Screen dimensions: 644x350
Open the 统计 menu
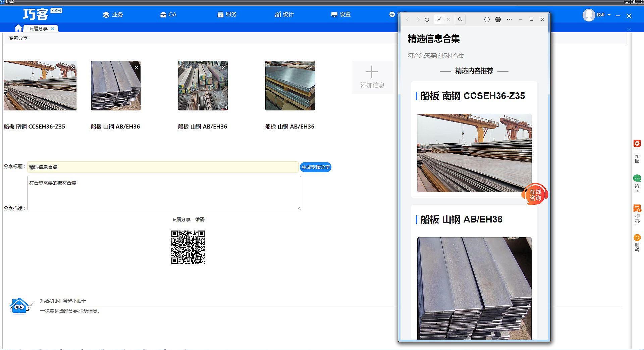tap(284, 15)
